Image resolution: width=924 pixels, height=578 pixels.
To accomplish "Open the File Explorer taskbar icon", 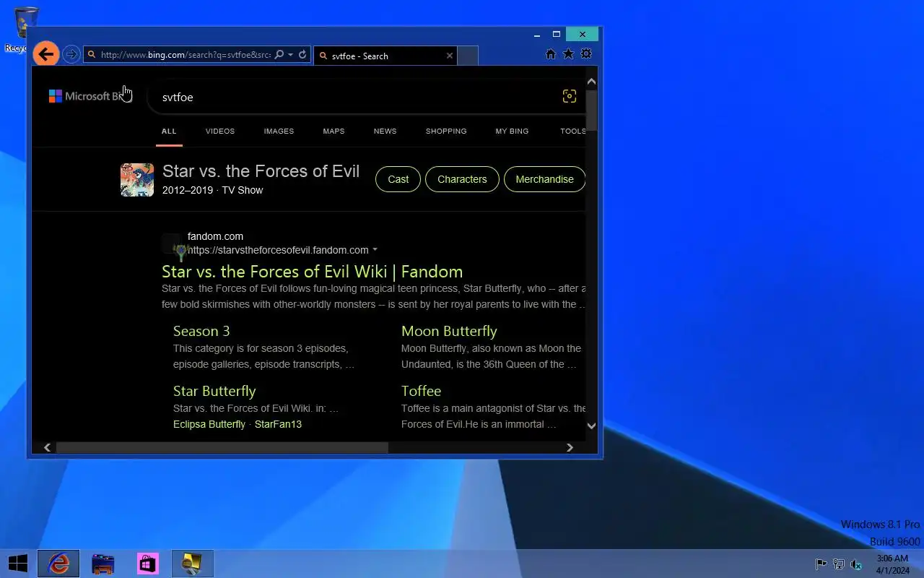I will [103, 564].
